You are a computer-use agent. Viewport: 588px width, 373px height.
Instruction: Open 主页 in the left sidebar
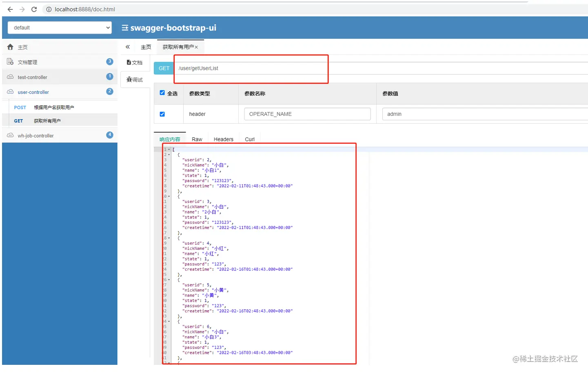[x=60, y=47]
